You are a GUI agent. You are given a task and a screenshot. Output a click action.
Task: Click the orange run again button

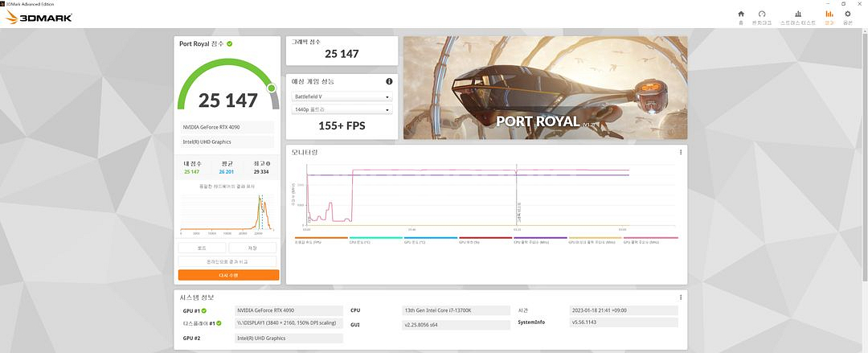pos(229,275)
